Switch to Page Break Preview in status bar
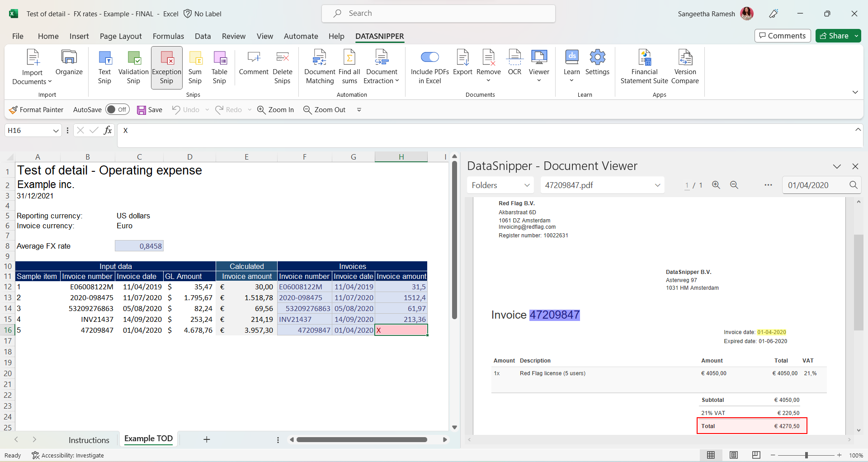 click(756, 455)
